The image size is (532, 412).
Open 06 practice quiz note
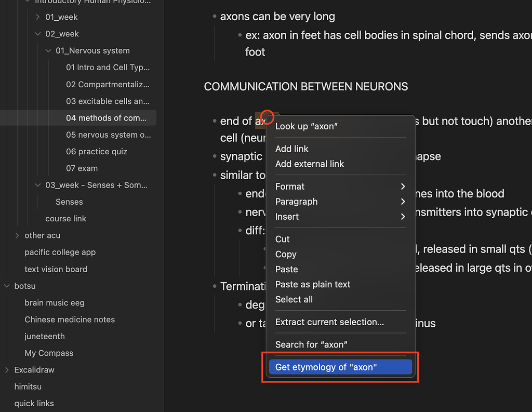pyautogui.click(x=97, y=152)
